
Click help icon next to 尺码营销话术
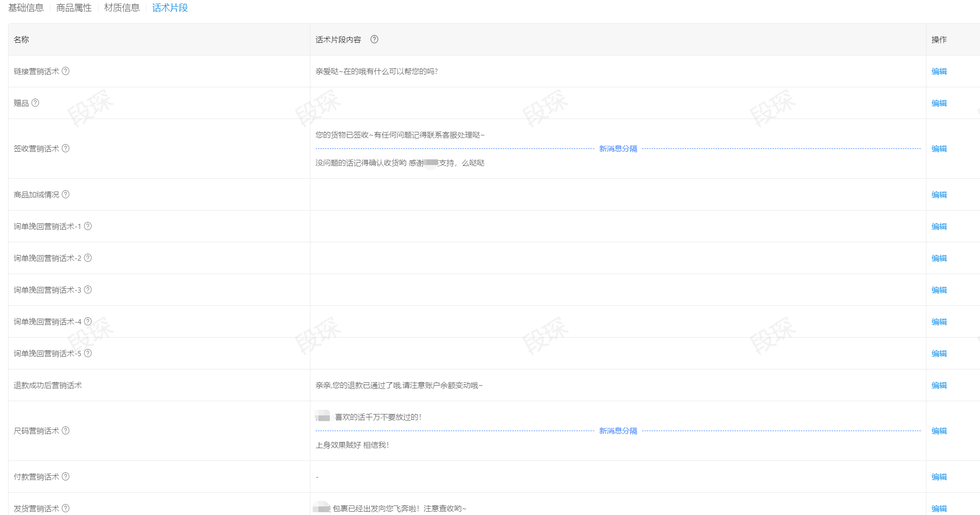tap(66, 431)
